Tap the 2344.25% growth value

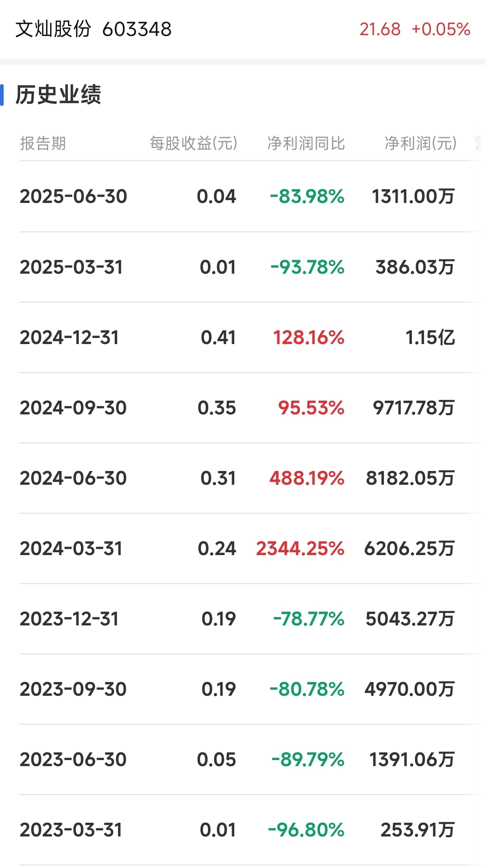(300, 549)
